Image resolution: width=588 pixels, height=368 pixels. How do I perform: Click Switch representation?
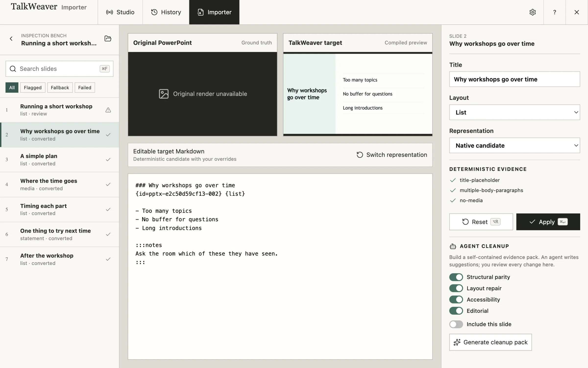(392, 155)
